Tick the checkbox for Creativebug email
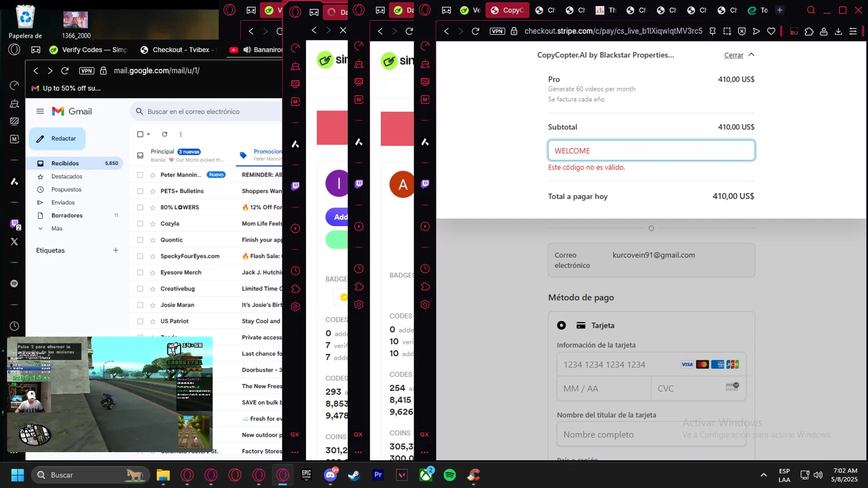The height and width of the screenshot is (488, 868). click(x=140, y=289)
